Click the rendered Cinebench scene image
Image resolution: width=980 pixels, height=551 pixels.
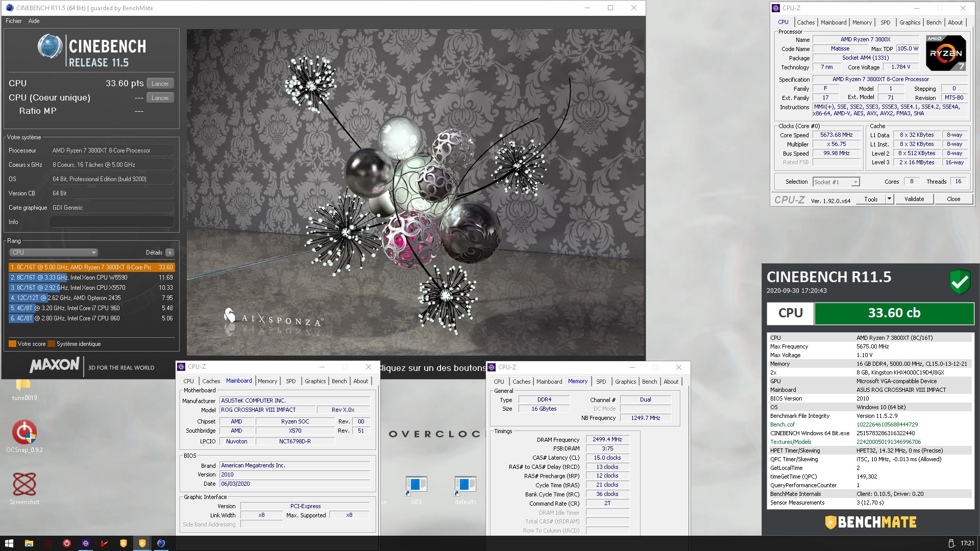tap(415, 192)
